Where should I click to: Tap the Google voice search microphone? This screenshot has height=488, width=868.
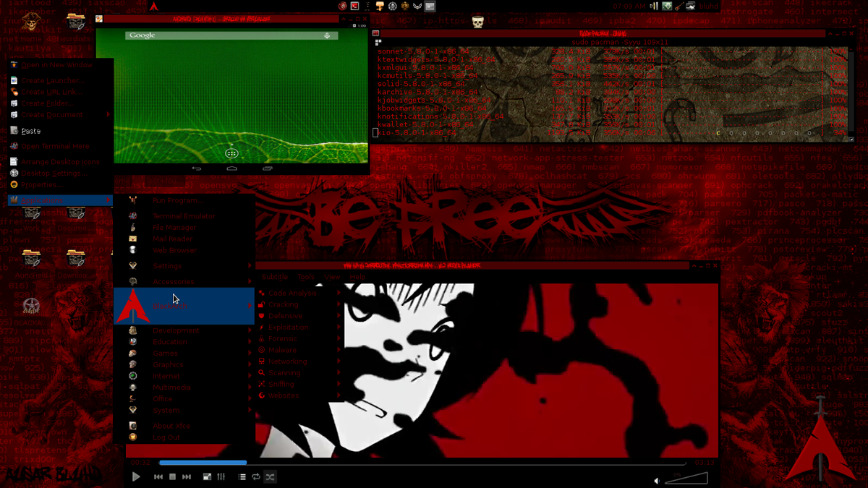pos(328,35)
